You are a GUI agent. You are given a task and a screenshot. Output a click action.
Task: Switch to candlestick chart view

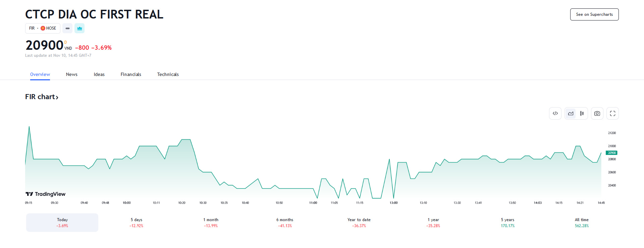582,114
